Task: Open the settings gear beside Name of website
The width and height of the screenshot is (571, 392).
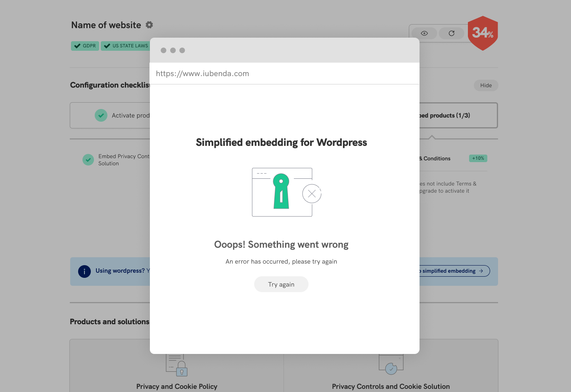Action: pyautogui.click(x=149, y=25)
